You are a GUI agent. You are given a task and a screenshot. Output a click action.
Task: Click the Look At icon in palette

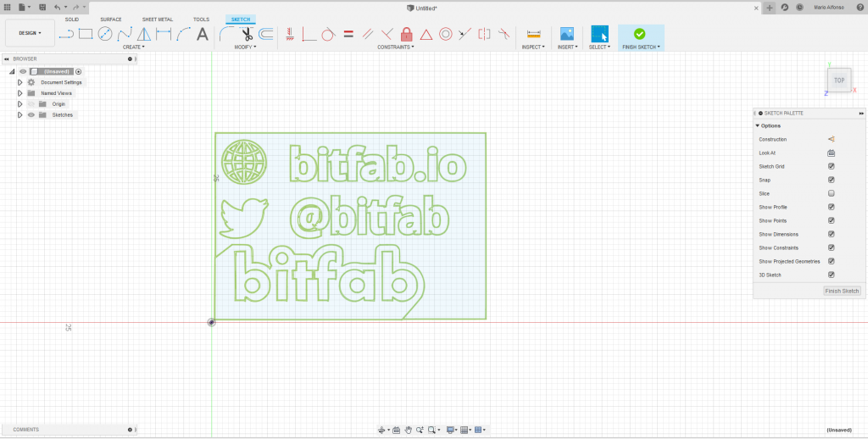pyautogui.click(x=831, y=153)
